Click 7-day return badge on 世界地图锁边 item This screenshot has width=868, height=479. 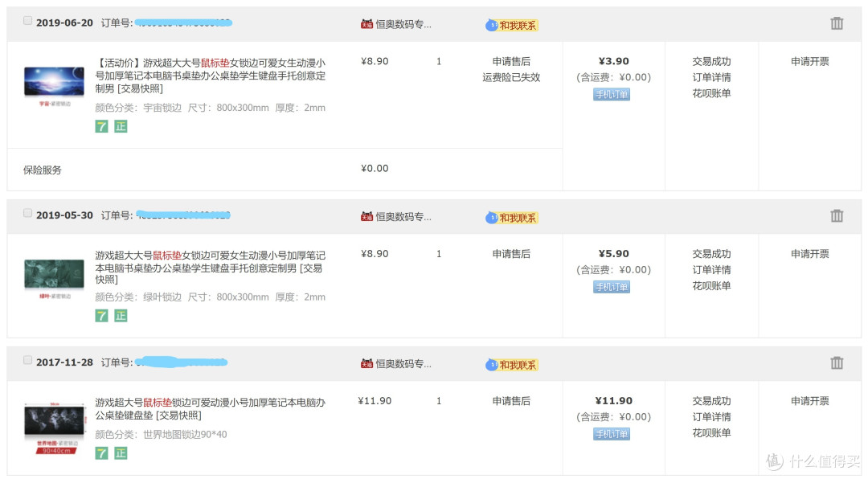(101, 453)
